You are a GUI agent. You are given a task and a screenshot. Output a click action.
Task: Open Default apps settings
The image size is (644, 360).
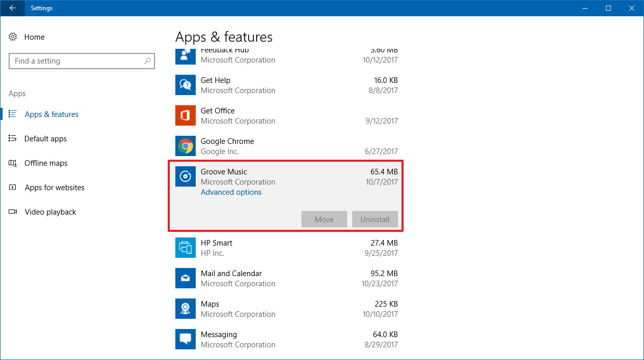45,139
